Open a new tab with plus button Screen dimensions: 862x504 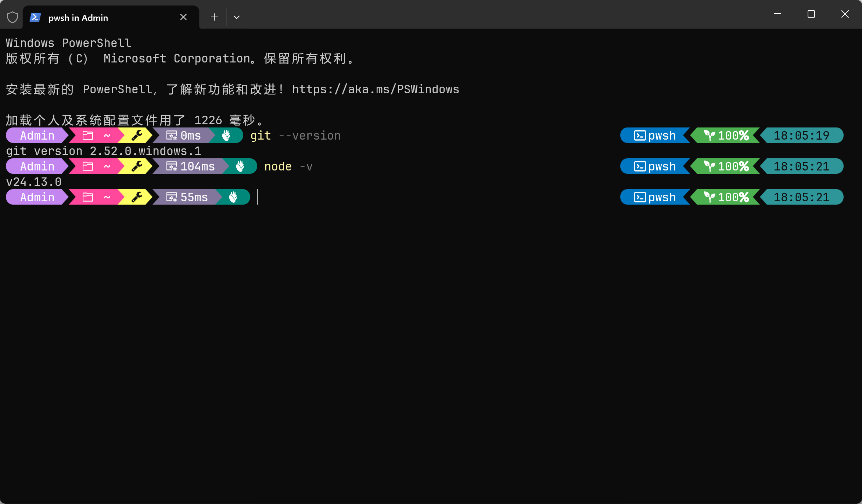tap(215, 17)
